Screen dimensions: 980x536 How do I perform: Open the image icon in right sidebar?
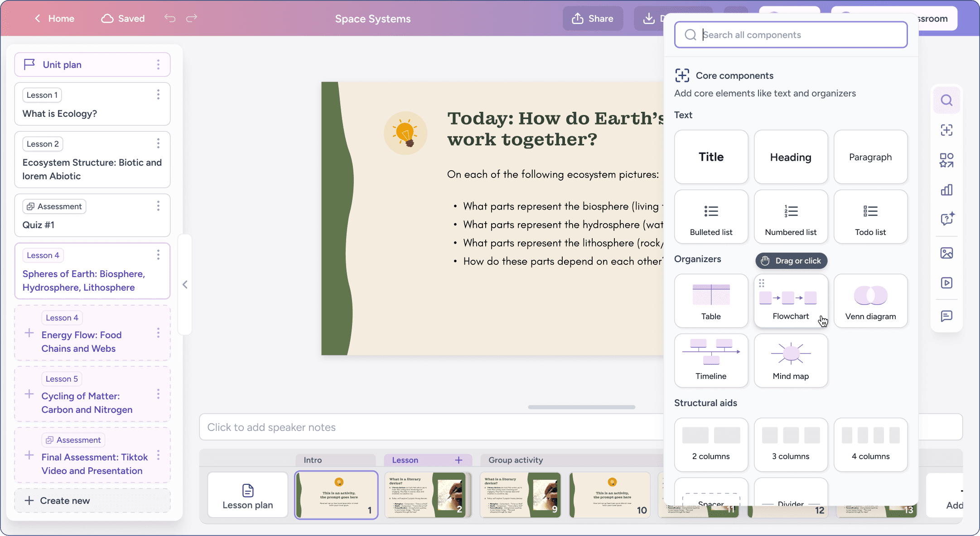(946, 253)
